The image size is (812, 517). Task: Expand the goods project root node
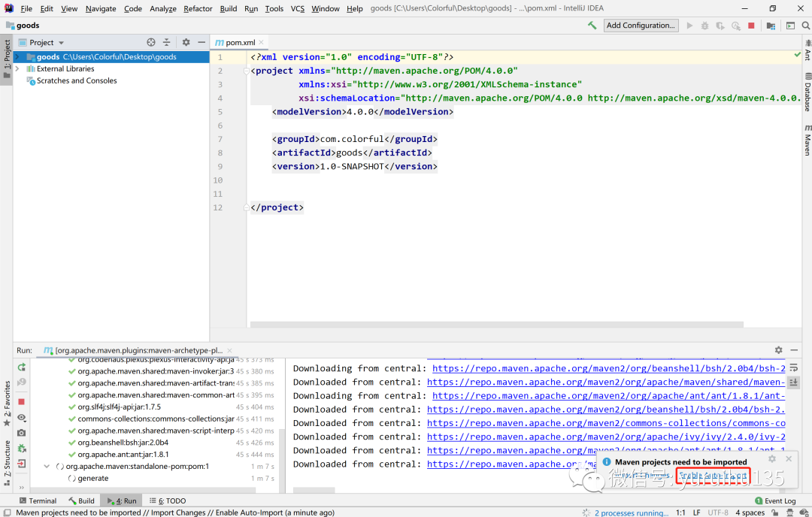17,57
